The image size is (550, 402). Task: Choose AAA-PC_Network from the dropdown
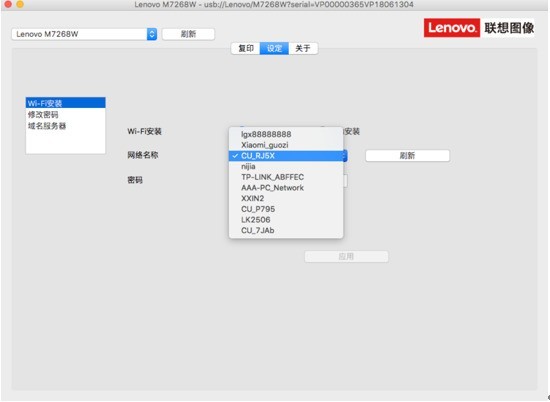286,188
